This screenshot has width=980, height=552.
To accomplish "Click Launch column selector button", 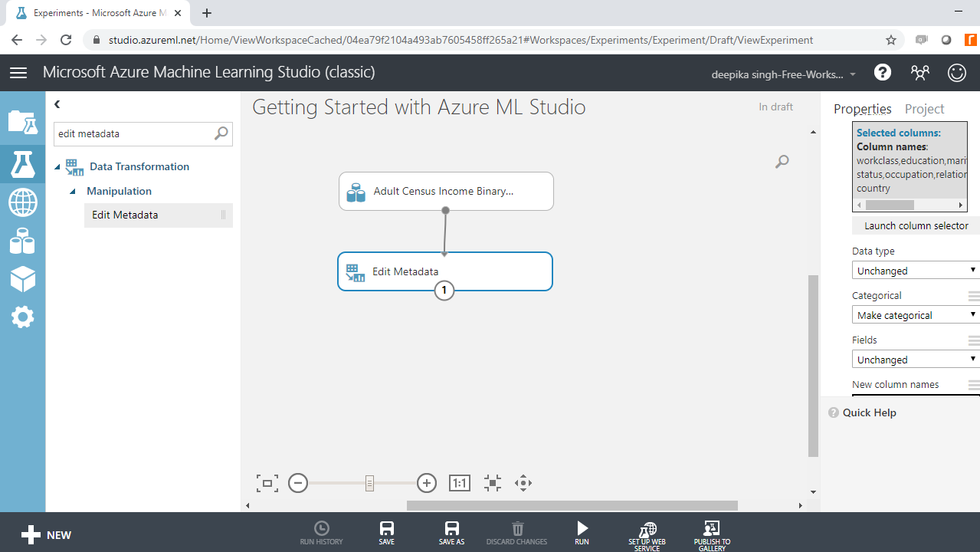I will (x=916, y=225).
